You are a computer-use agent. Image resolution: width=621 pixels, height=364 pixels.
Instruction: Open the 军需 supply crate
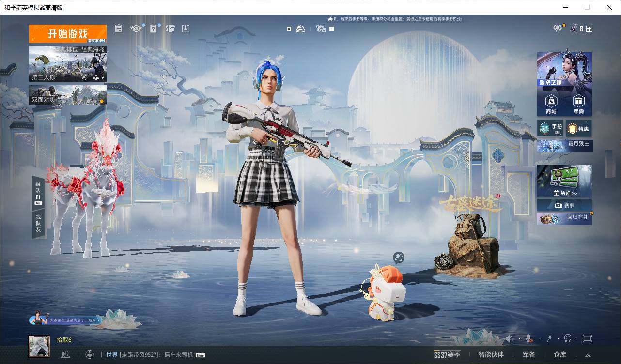pos(578,104)
